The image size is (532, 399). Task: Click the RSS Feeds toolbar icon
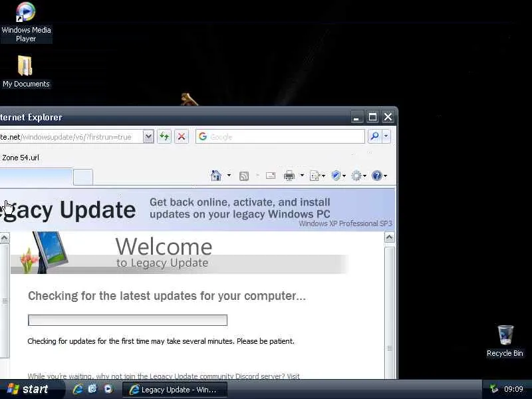point(244,176)
